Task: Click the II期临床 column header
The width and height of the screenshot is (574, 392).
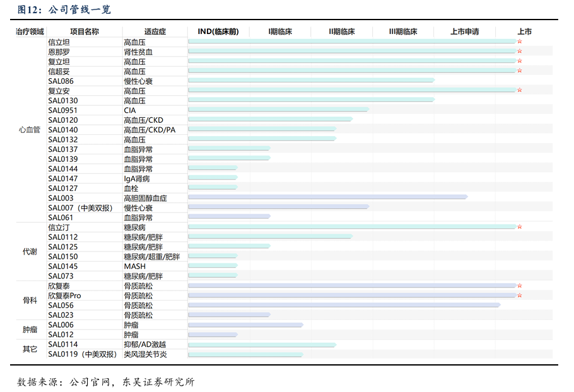Action: pyautogui.click(x=341, y=32)
